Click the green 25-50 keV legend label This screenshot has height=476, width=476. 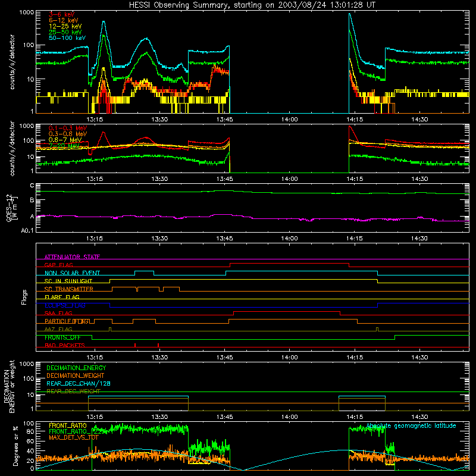[65, 32]
